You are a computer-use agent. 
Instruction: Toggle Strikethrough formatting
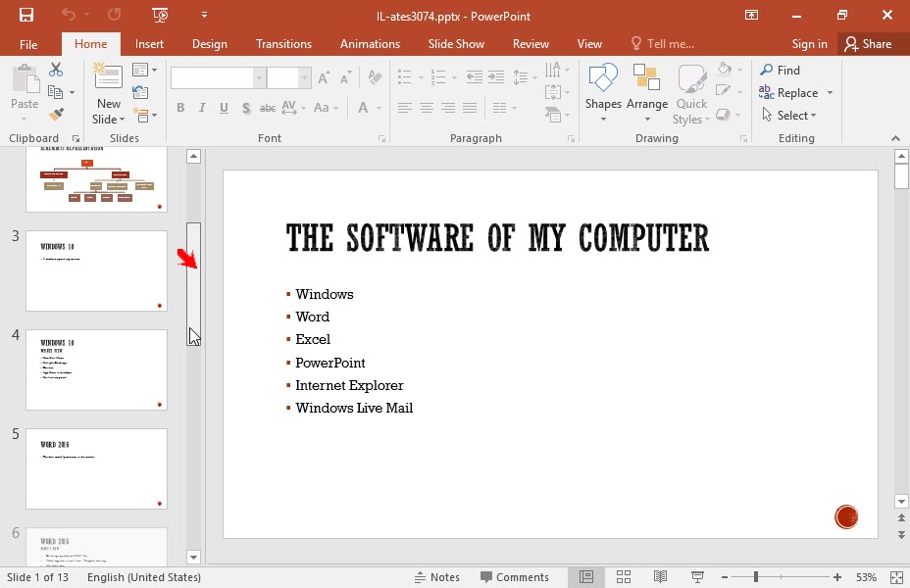[267, 108]
